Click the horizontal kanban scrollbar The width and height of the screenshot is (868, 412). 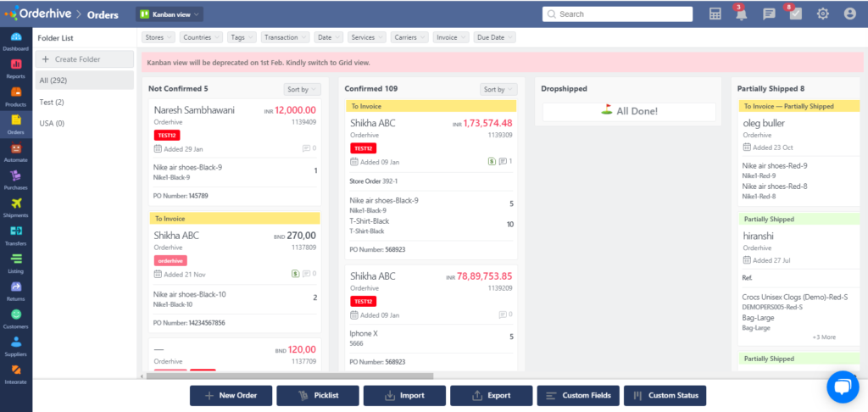click(290, 376)
